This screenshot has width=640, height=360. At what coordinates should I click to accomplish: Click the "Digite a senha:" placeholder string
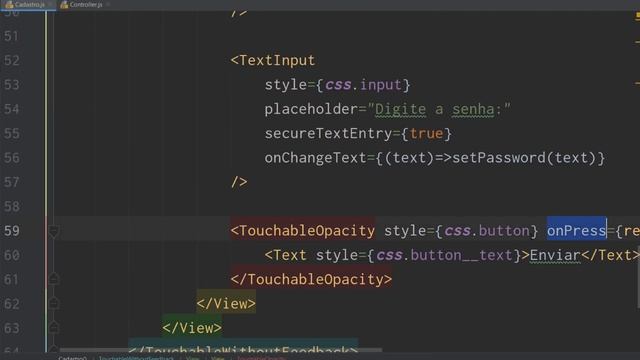pyautogui.click(x=439, y=109)
